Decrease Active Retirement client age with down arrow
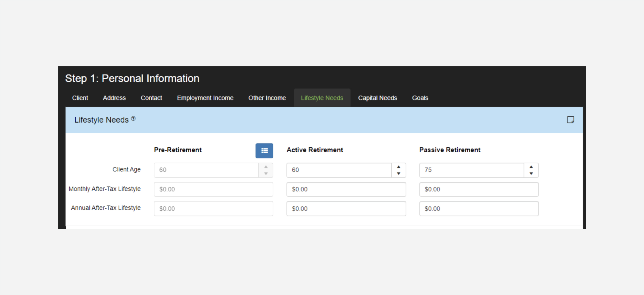This screenshot has width=644, height=295. (x=398, y=173)
